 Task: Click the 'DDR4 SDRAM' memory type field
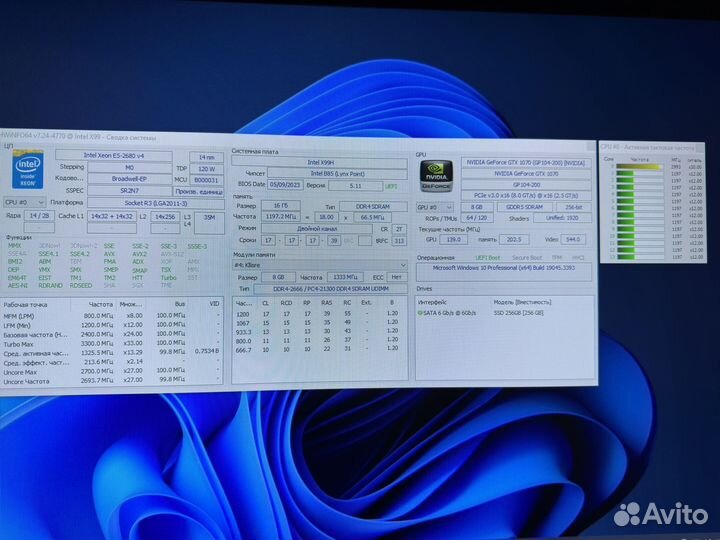point(373,207)
